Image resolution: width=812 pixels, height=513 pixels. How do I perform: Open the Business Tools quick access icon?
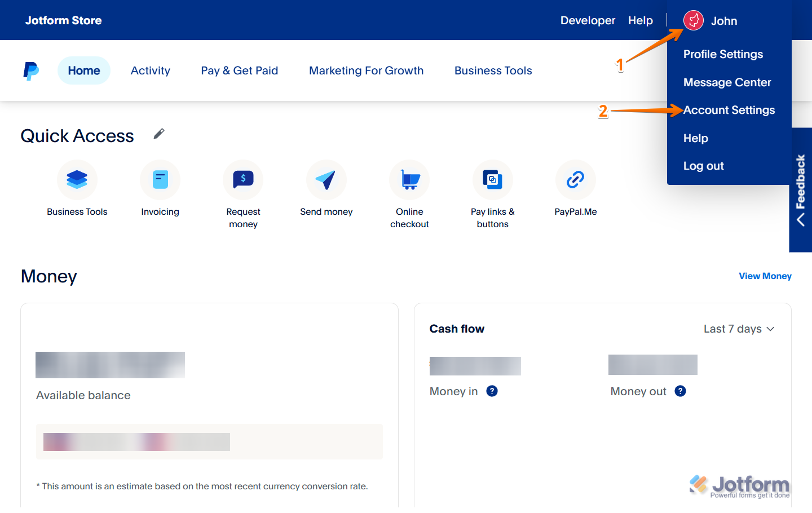click(x=77, y=179)
